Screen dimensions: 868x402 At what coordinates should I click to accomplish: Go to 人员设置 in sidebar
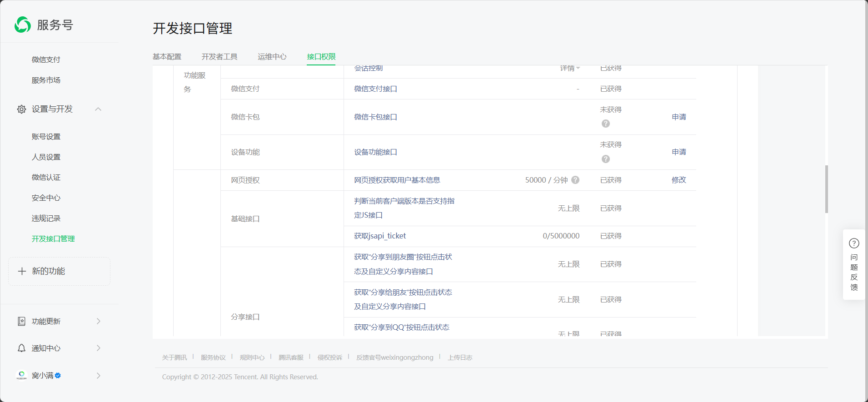(46, 157)
